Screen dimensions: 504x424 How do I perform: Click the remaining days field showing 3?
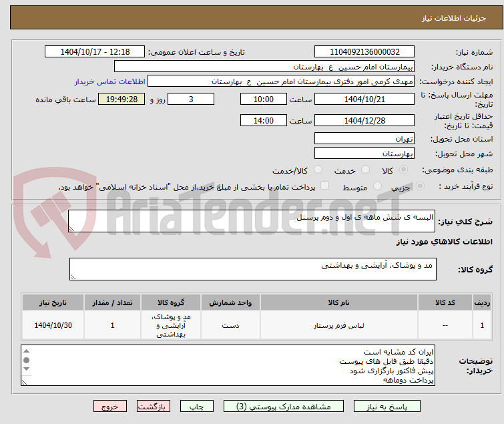191,99
